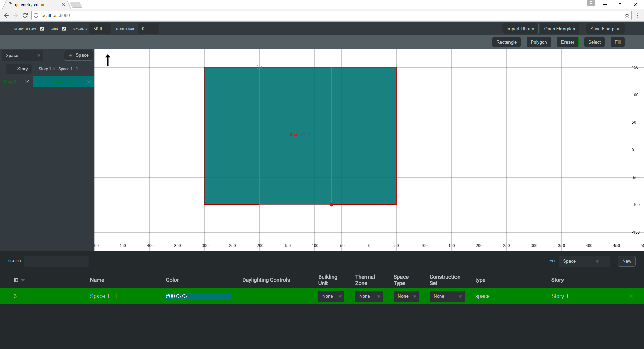Image resolution: width=644 pixels, height=349 pixels.
Task: Activate the Fill tool
Action: (617, 42)
